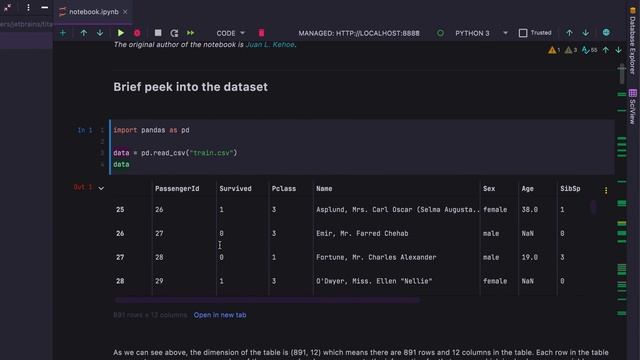640x360 pixels.
Task: Interrupt kernel with the stop square
Action: coord(158,33)
